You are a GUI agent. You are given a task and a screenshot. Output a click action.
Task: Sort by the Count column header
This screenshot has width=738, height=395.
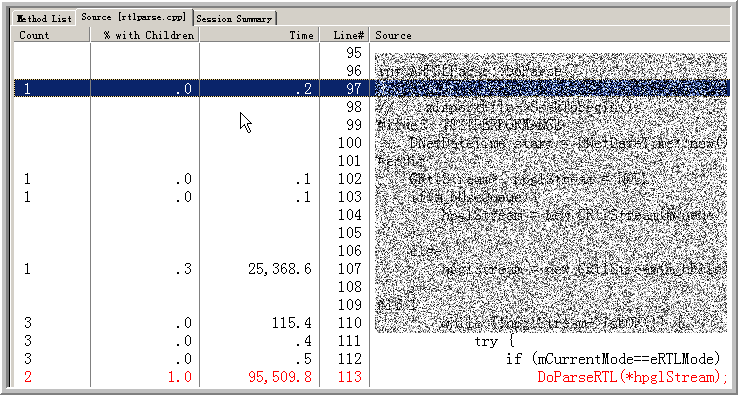tap(52, 35)
